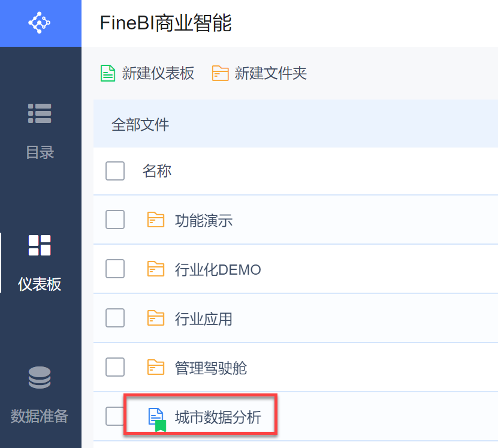Click the 全部文件 breadcrumb
This screenshot has width=498, height=448.
click(x=140, y=125)
